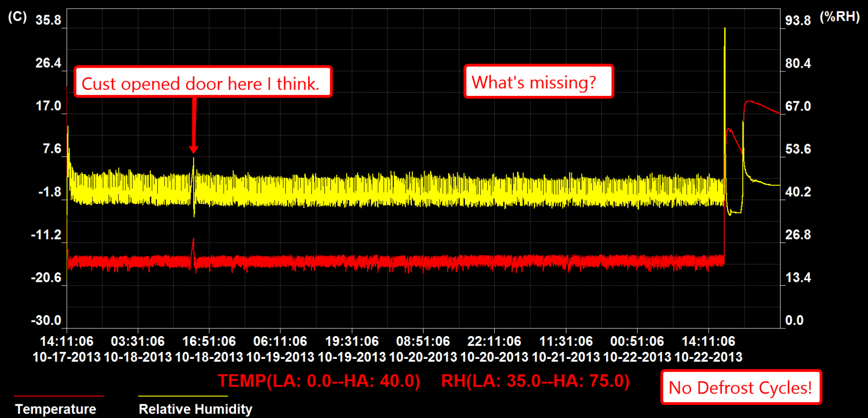This screenshot has height=418, width=868.
Task: Click the 06:11:06 10-19-2013 time label
Action: pos(280,349)
